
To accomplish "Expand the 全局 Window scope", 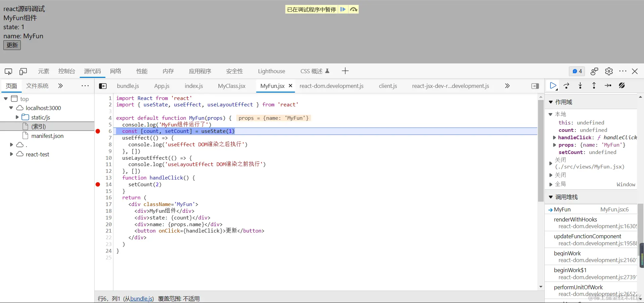I will click(550, 184).
